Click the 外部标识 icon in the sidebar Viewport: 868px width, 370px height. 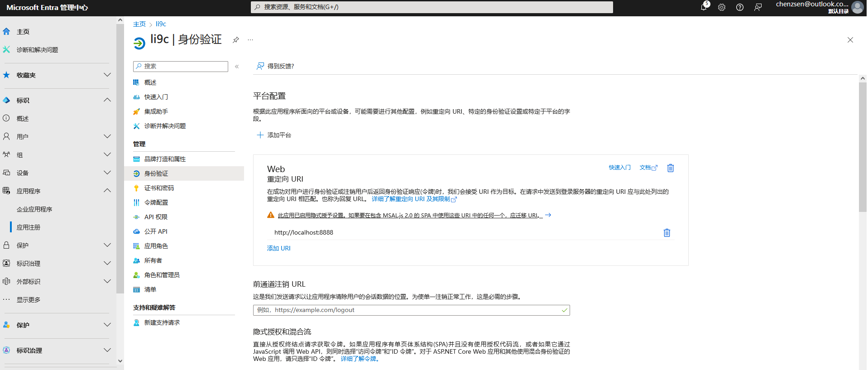coord(6,281)
